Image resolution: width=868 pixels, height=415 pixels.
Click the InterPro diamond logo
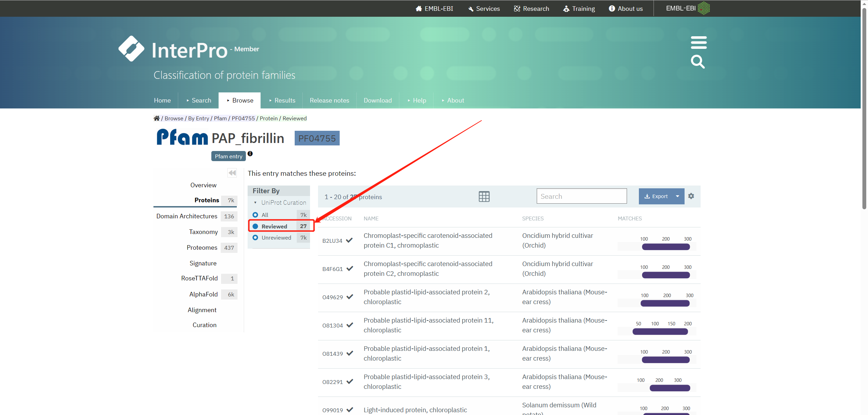[x=131, y=49]
